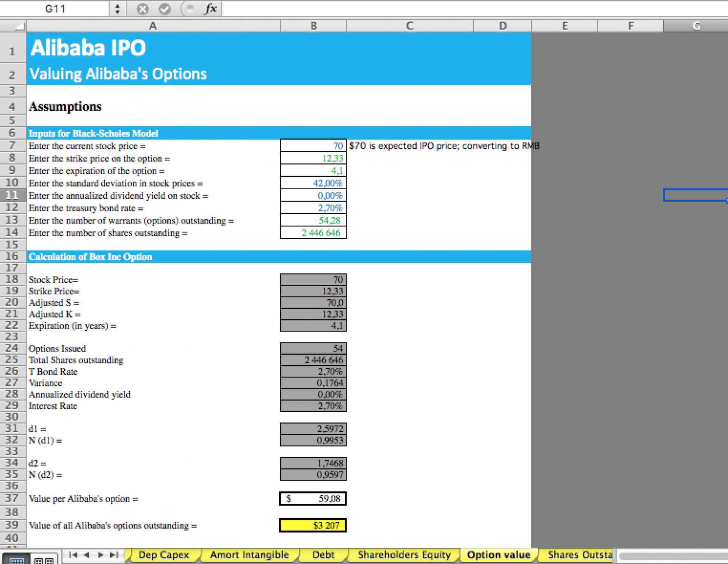Click the confirm entry checkmark icon
The image size is (728, 564).
(x=165, y=9)
